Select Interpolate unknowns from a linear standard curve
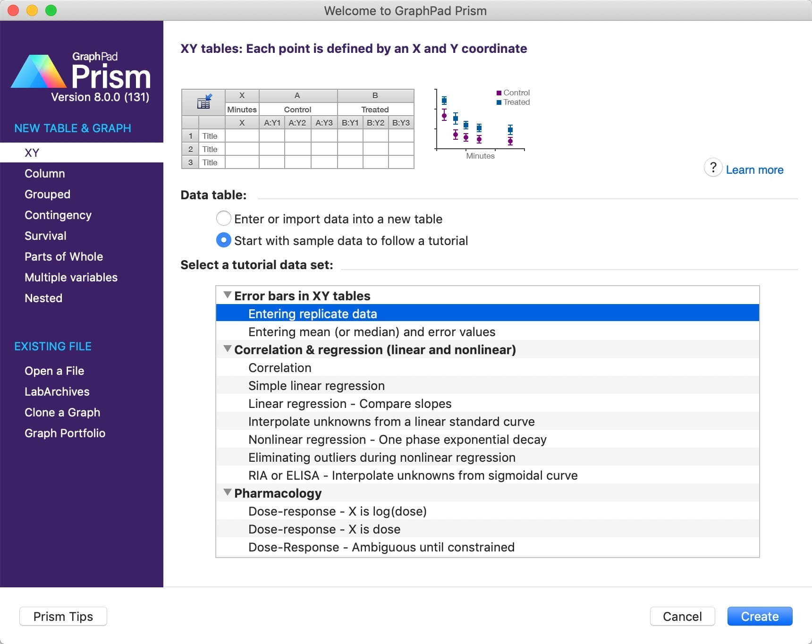 [x=488, y=421]
